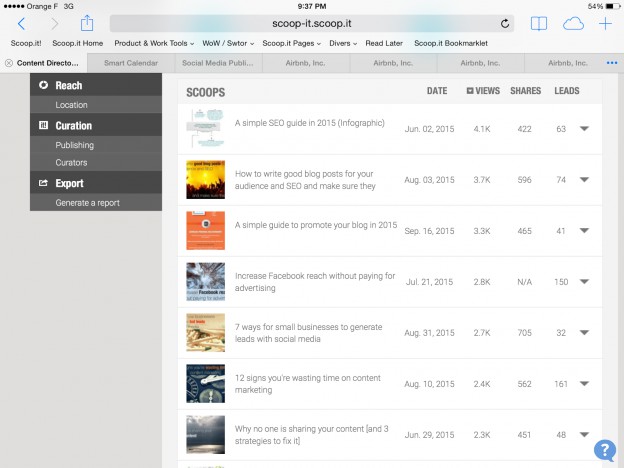Image resolution: width=624 pixels, height=468 pixels.
Task: Open 'A simple SEO guide in 2015 (Infographic)'
Action: coord(310,123)
